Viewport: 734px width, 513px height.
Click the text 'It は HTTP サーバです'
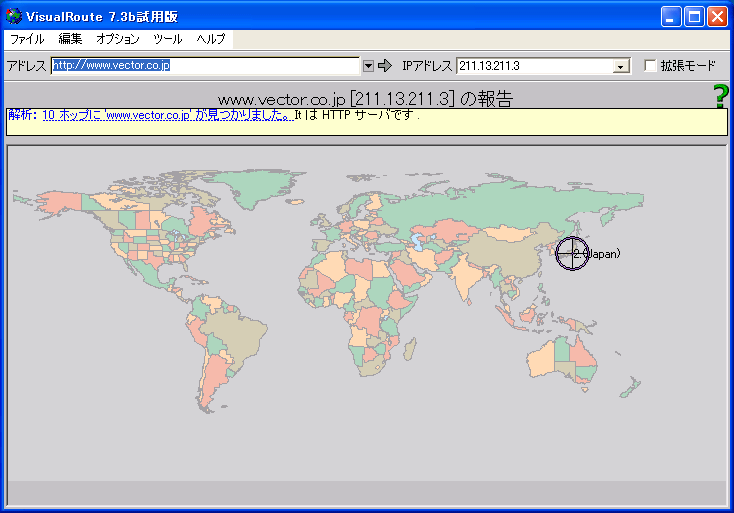click(x=356, y=115)
